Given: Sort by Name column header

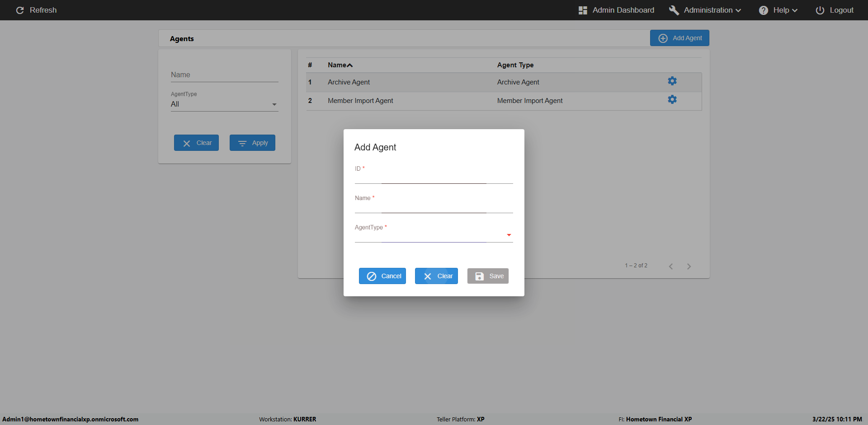Looking at the screenshot, I should [x=340, y=65].
